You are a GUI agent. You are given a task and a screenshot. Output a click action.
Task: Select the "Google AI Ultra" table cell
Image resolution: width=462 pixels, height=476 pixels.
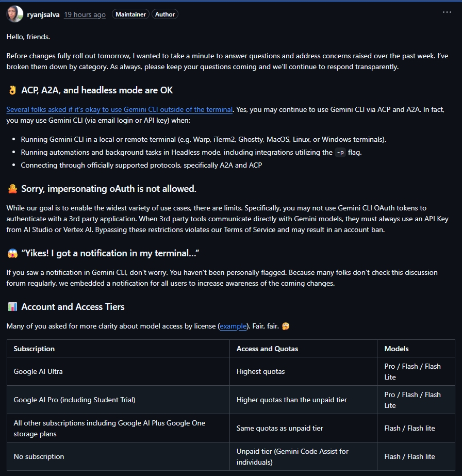[38, 371]
